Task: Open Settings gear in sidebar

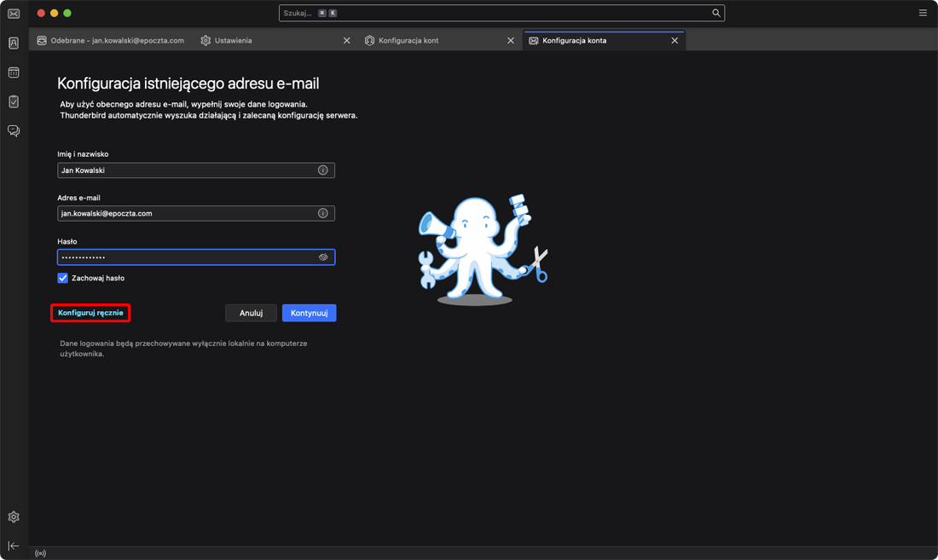Action: [x=14, y=517]
